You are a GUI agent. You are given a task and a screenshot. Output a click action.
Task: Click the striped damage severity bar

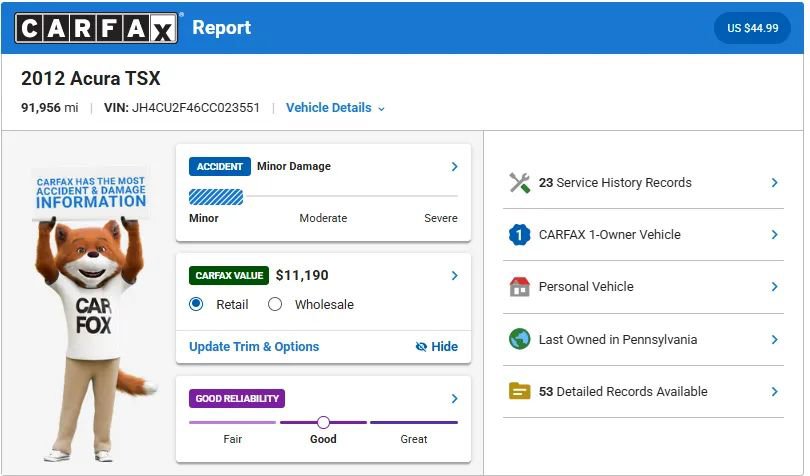click(216, 197)
